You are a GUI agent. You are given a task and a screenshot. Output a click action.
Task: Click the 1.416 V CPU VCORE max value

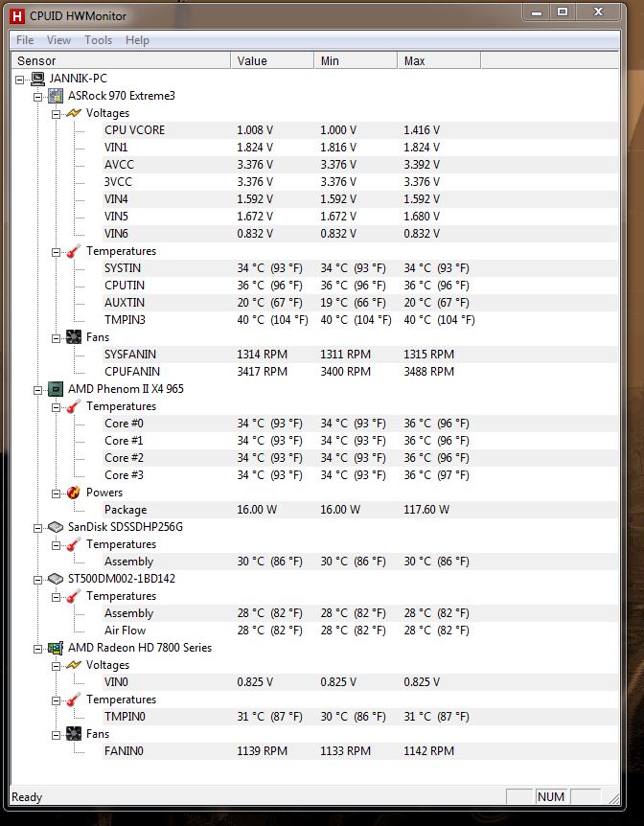[422, 130]
